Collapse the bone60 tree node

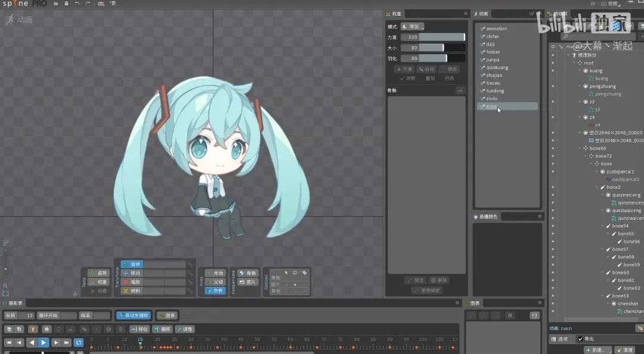603,272
